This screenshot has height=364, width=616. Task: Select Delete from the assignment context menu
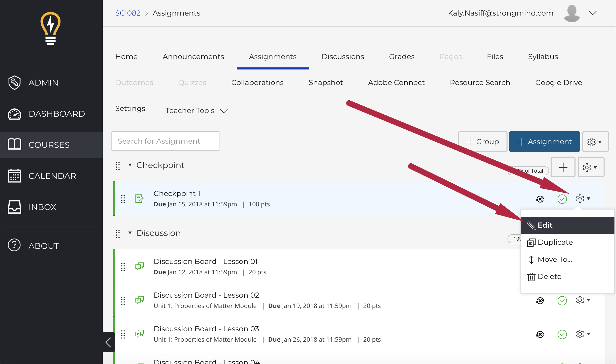(x=549, y=276)
